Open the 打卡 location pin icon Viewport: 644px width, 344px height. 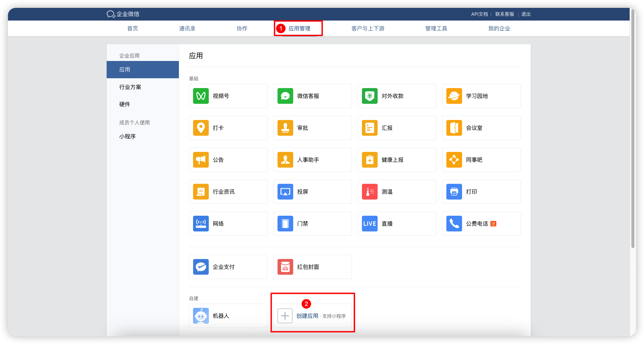[201, 128]
